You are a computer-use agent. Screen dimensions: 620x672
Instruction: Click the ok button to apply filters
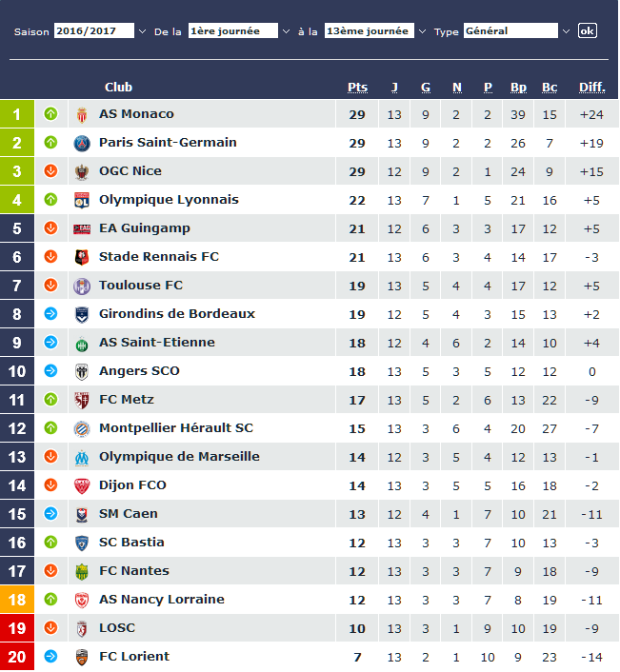click(x=587, y=30)
